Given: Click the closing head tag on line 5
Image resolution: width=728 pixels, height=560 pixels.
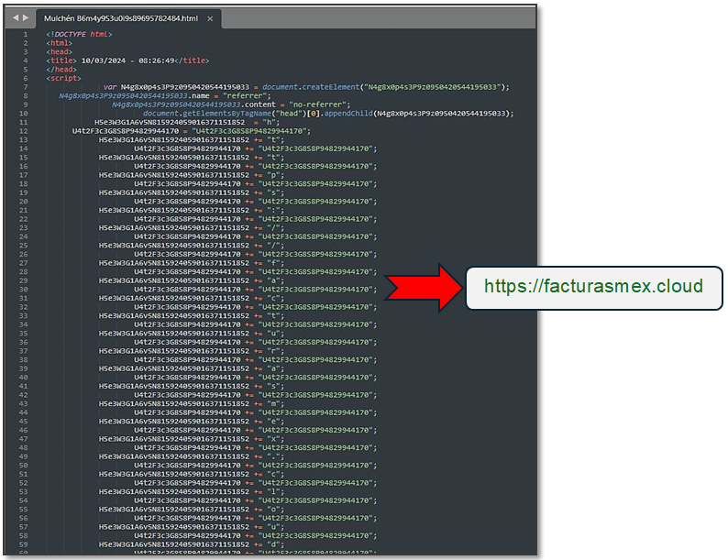Looking at the screenshot, I should (x=61, y=69).
